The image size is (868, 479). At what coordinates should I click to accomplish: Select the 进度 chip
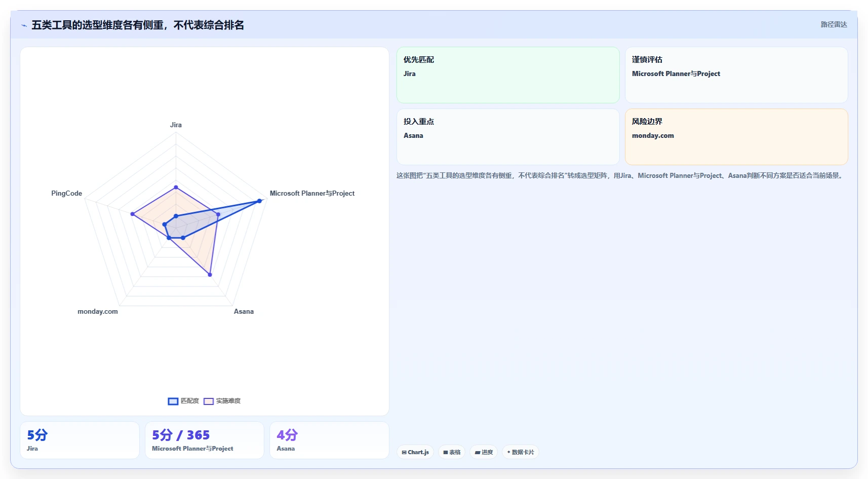484,452
